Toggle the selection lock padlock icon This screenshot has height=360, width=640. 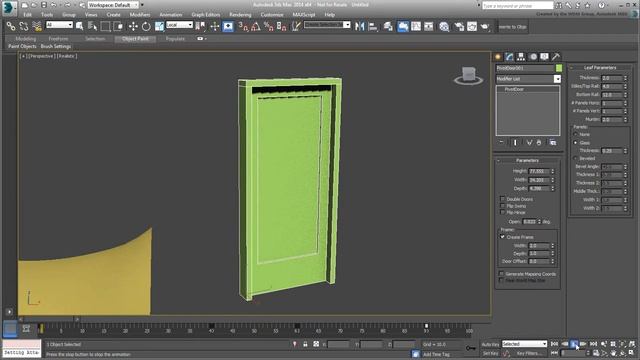[x=305, y=344]
